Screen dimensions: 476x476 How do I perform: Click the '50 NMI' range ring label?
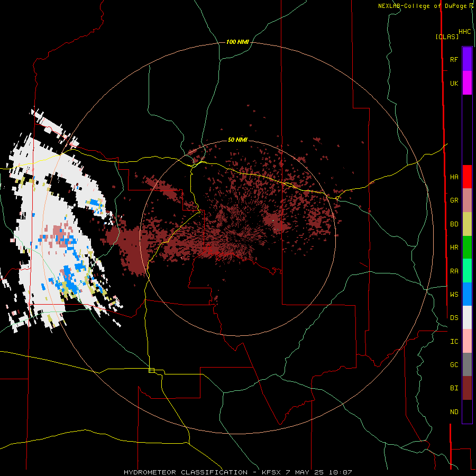(x=237, y=140)
